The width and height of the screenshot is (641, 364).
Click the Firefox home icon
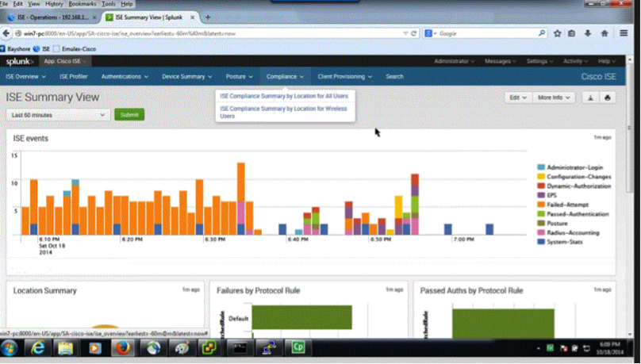605,33
